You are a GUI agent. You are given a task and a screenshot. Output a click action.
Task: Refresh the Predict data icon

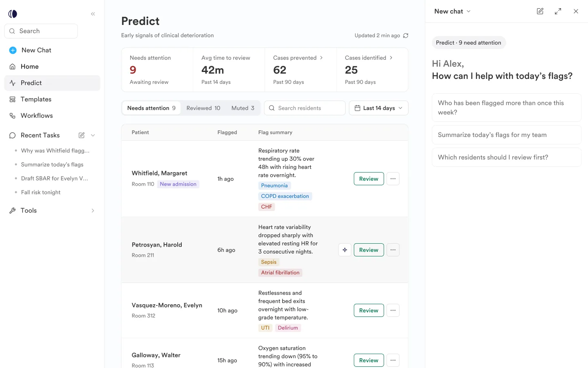406,36
